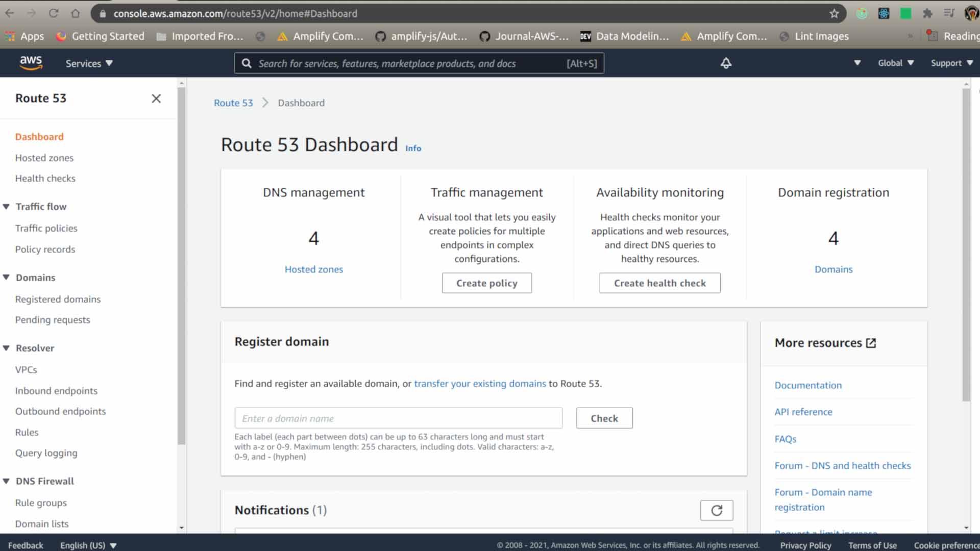Open the amplify-js GitHub bookmark
Viewport: 980px width, 551px height.
click(x=421, y=36)
